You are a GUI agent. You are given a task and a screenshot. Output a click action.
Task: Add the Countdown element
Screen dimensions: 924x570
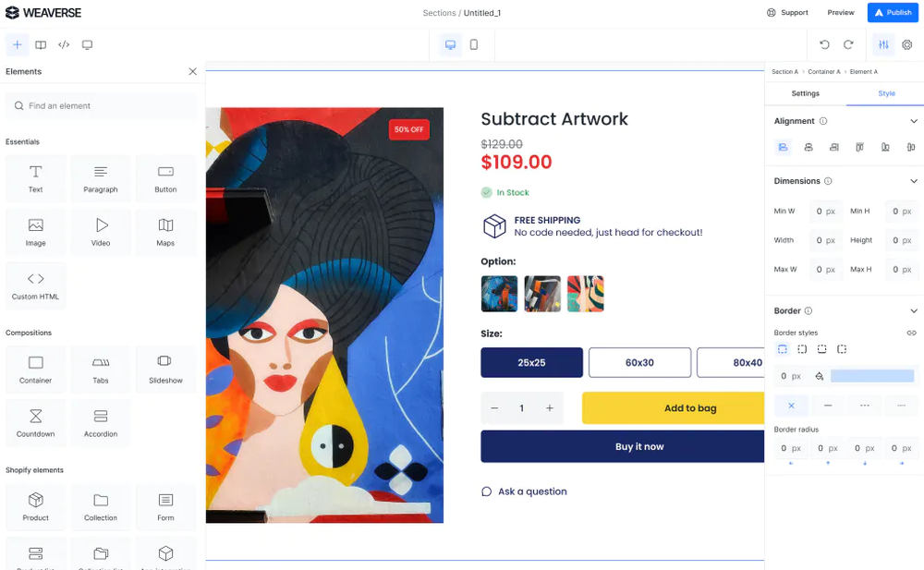point(35,423)
